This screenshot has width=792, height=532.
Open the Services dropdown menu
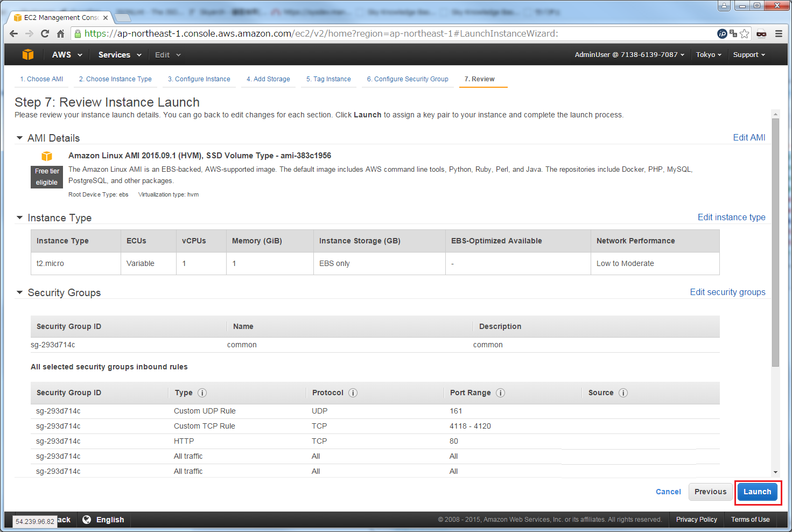coord(120,54)
